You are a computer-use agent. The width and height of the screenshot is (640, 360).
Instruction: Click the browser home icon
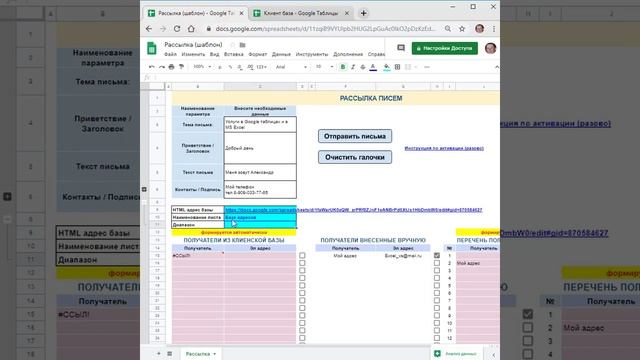point(191,29)
